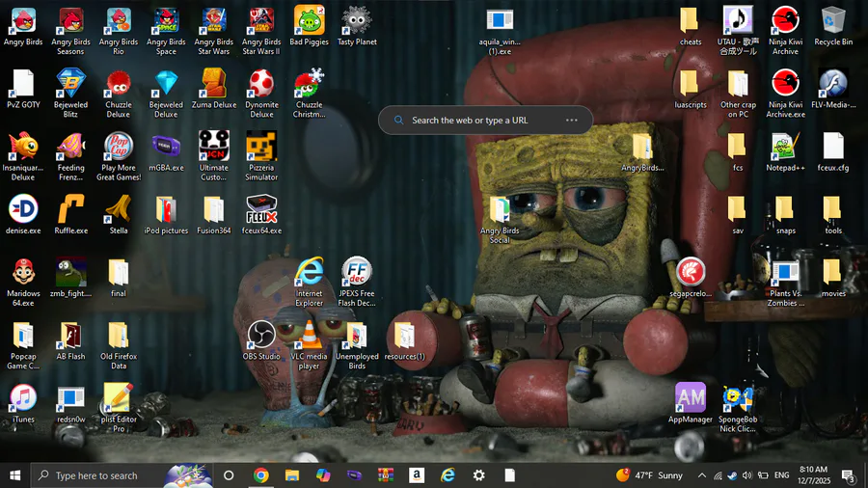This screenshot has height=488, width=868.
Task: Select the Angry Birds Social folder
Action: pyautogui.click(x=500, y=219)
